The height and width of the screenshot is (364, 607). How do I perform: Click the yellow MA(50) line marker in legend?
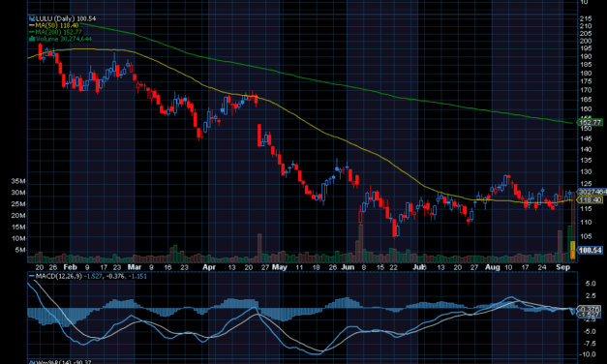[x=32, y=25]
